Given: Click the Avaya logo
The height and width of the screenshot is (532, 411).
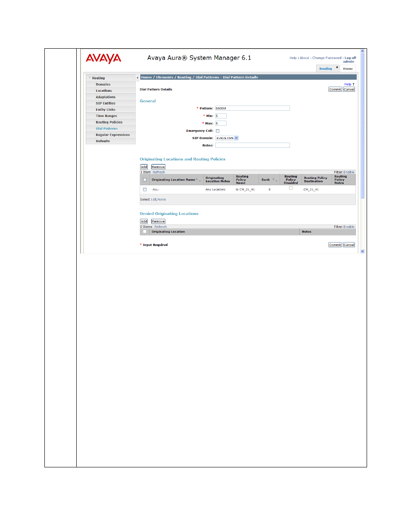Looking at the screenshot, I should tap(103, 59).
